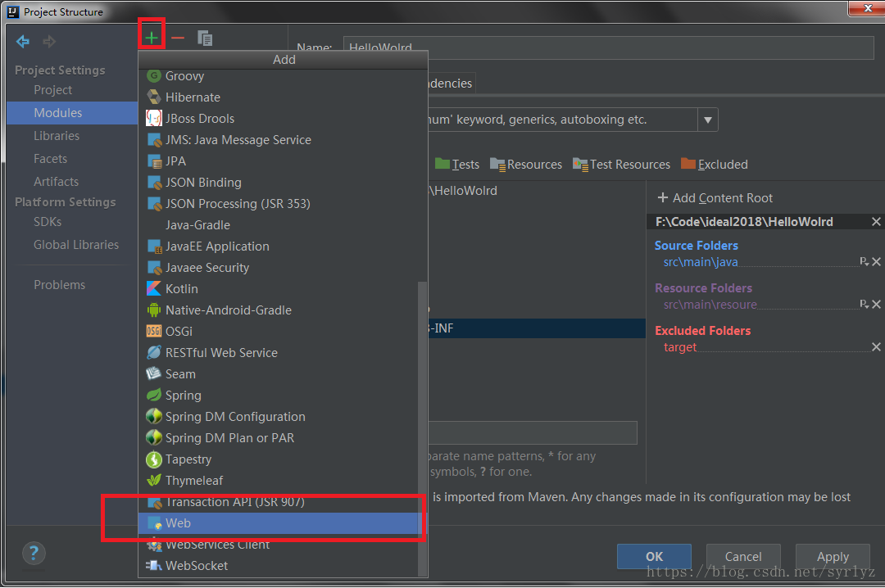This screenshot has width=885, height=588.
Task: Click the Copy module icon
Action: (205, 38)
